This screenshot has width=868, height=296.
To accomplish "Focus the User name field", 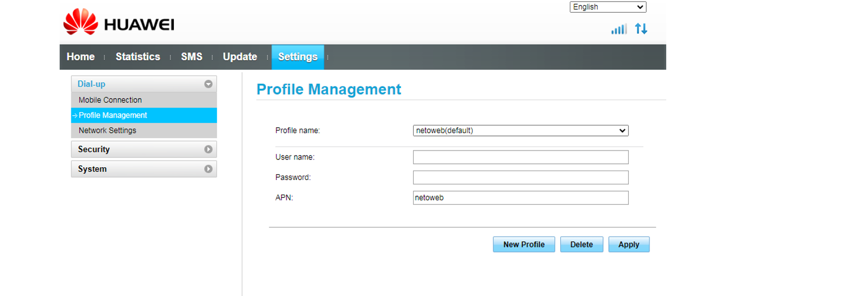I will pos(520,157).
